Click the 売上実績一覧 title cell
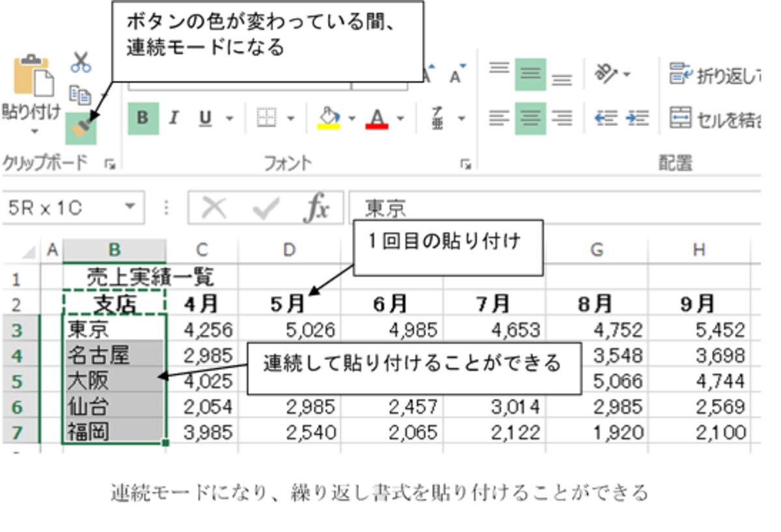 (150, 278)
